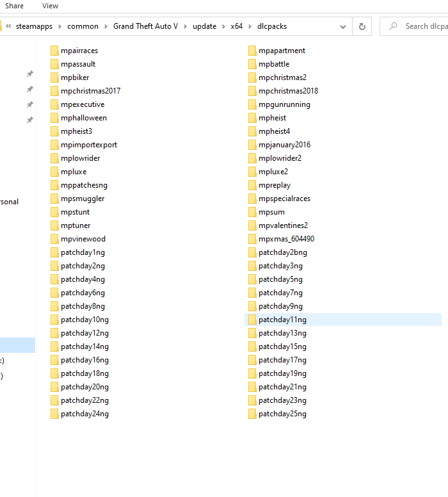
Task: Click the mpstunt folder name
Action: click(75, 212)
